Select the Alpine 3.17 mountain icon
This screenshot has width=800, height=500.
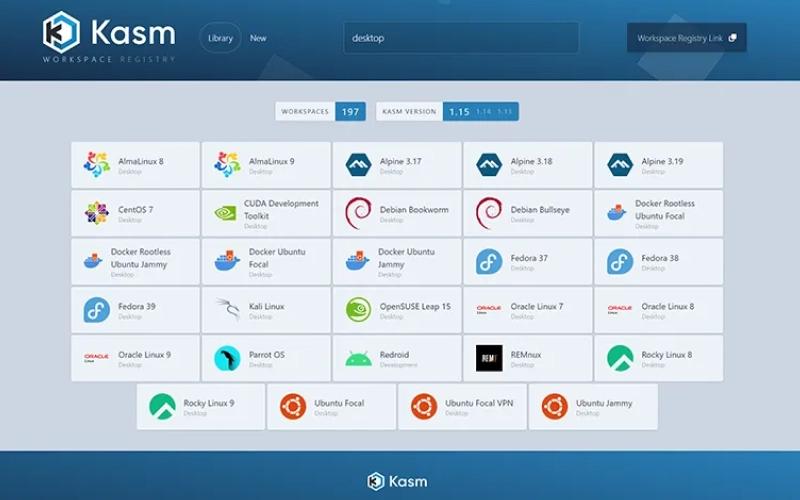click(x=358, y=164)
